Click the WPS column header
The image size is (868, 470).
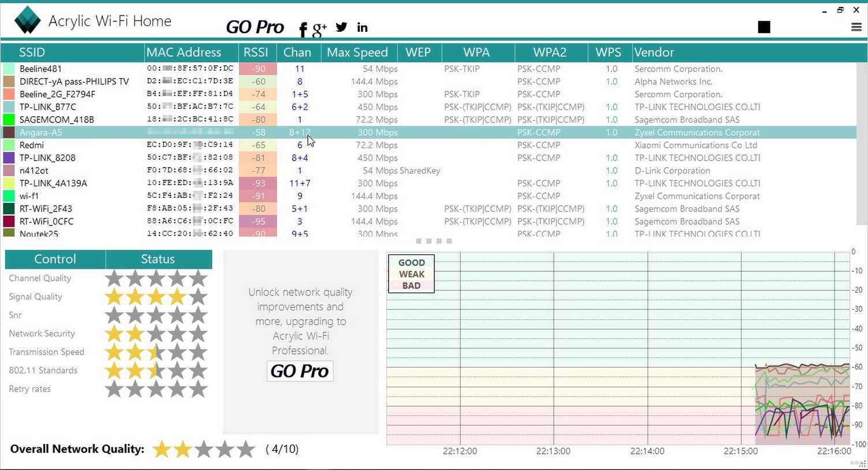(610, 52)
